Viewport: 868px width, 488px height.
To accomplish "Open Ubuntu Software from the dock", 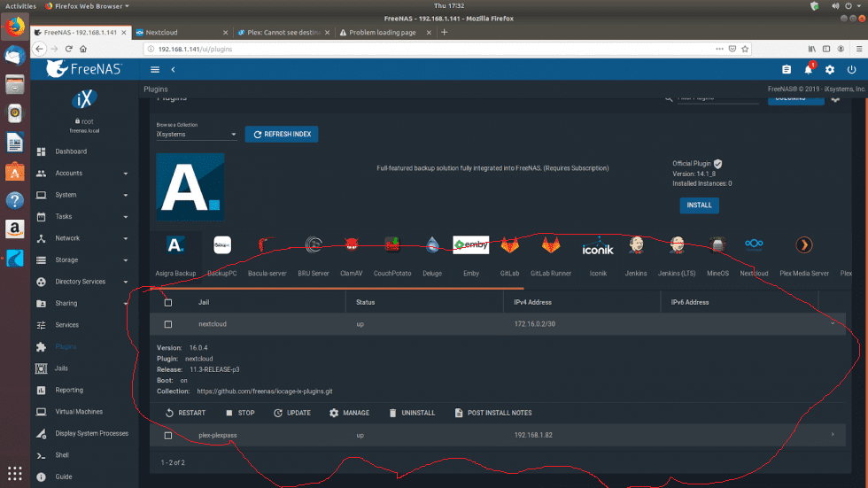I will click(15, 172).
